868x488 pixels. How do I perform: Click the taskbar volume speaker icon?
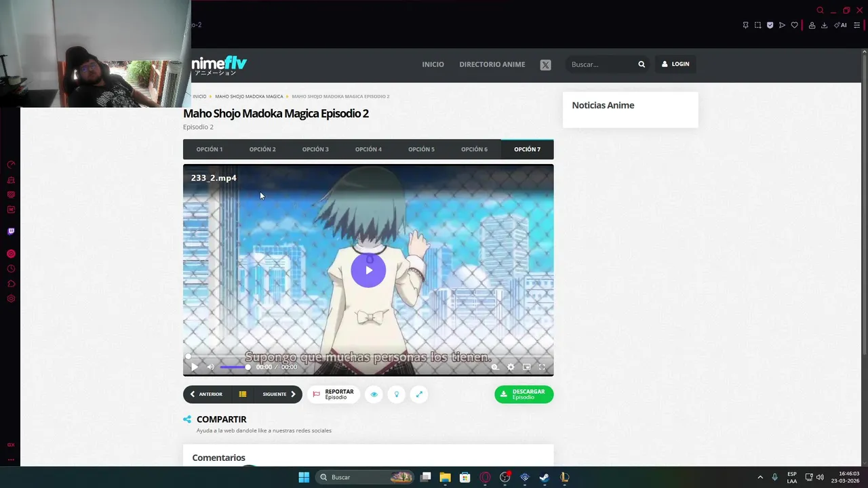coord(820,477)
